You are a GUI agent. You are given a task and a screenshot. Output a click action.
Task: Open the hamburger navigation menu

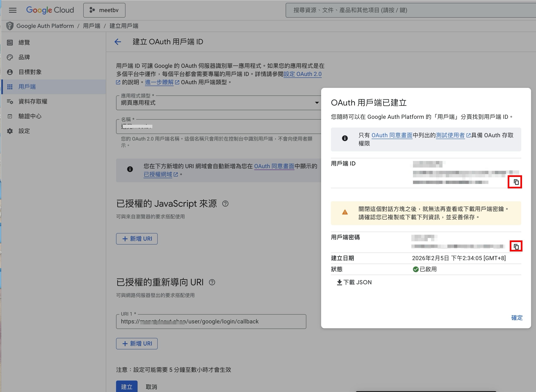[13, 10]
